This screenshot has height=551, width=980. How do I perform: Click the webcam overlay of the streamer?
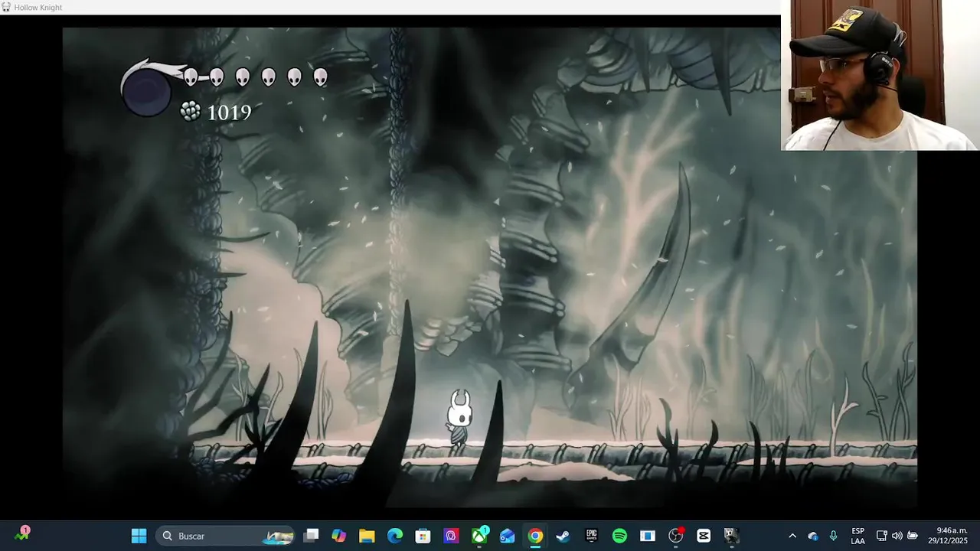(880, 75)
